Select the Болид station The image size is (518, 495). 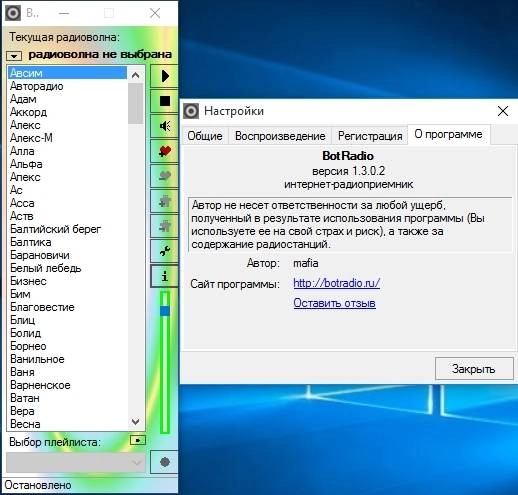click(67, 333)
